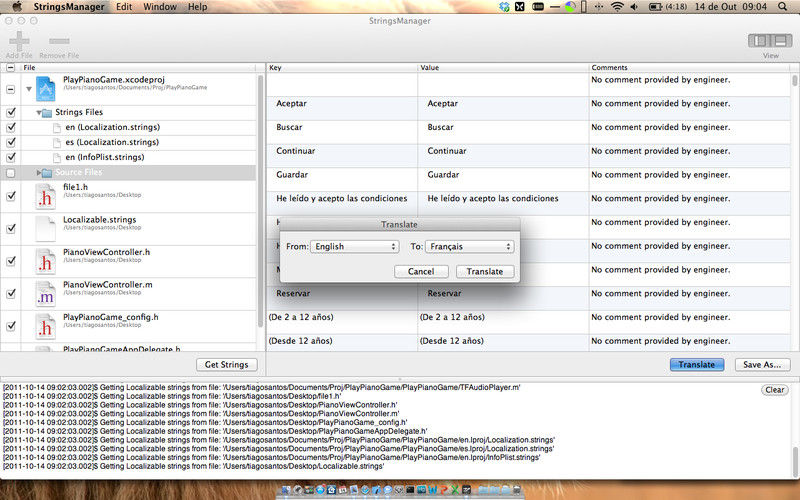Click the Get Strings button
This screenshot has width=800, height=500.
(x=227, y=365)
